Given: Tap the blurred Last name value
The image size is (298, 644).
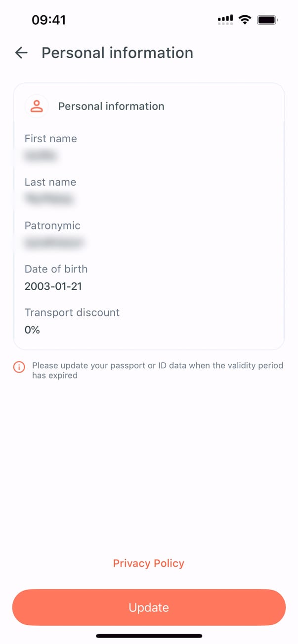Looking at the screenshot, I should (49, 199).
